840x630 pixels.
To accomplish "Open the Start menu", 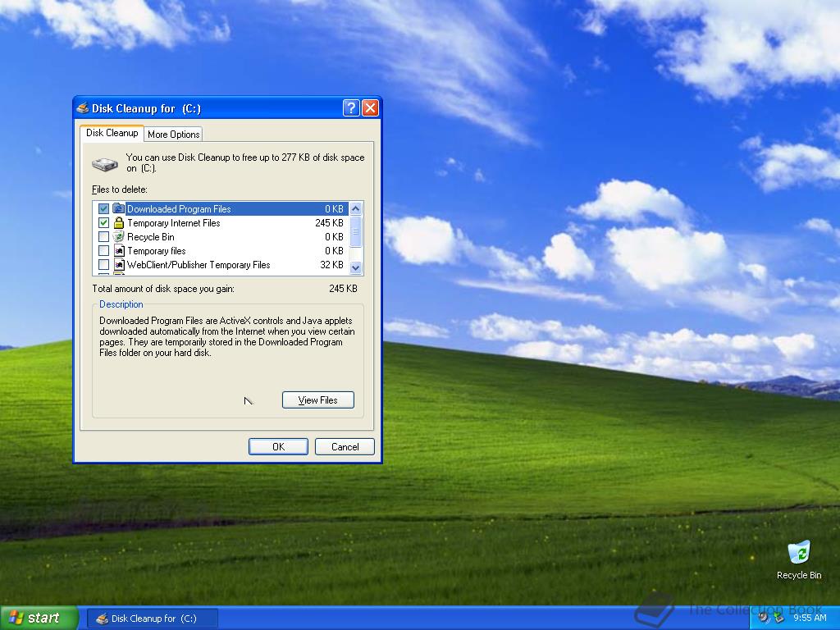I will (x=39, y=618).
